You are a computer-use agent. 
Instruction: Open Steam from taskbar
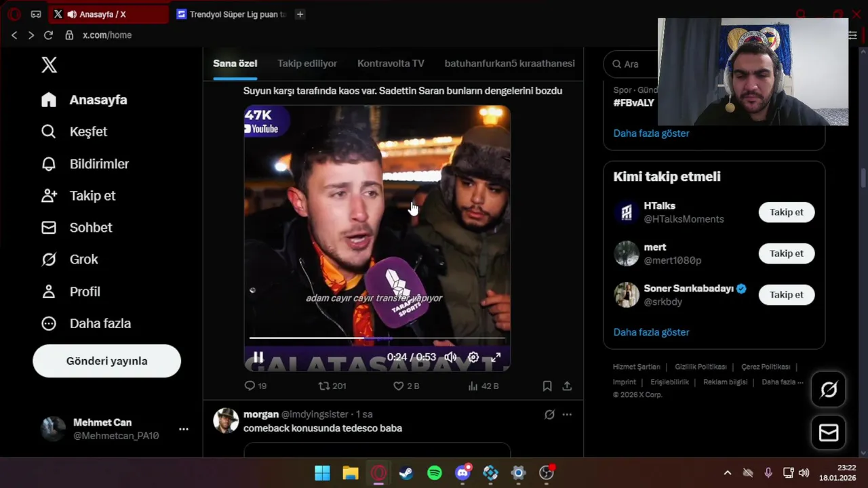pyautogui.click(x=406, y=473)
